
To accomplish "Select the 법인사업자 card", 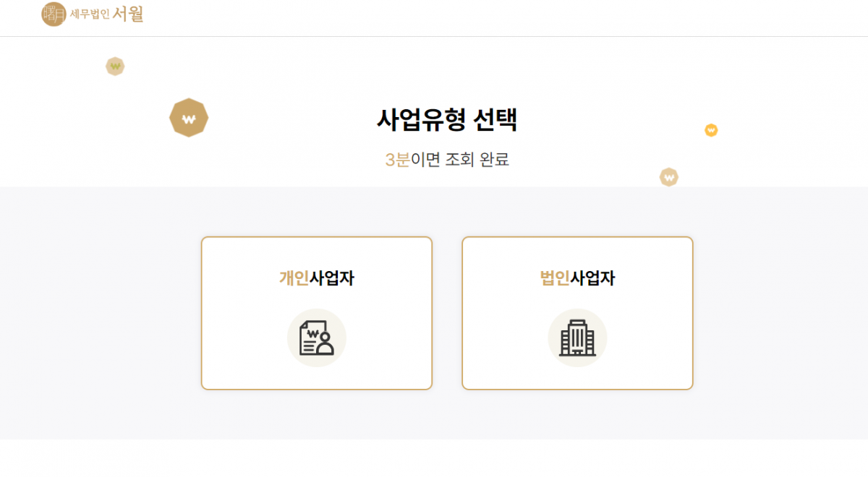I will 577,313.
